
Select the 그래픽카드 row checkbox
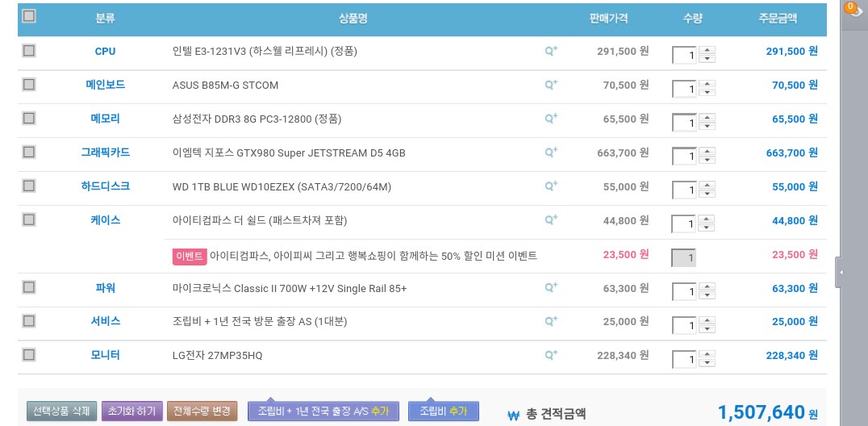pyautogui.click(x=29, y=152)
